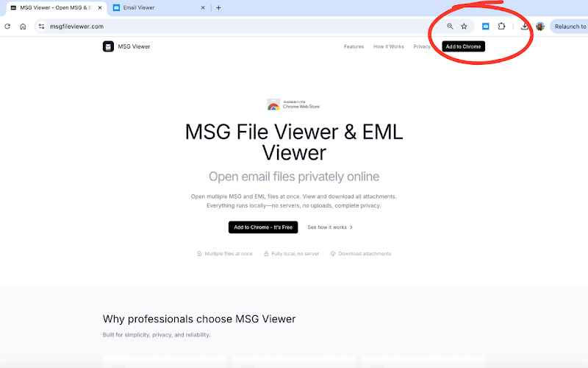Click the MSG File Viewer & EML Viewer heading
Image resolution: width=588 pixels, height=368 pixels.
tap(294, 142)
